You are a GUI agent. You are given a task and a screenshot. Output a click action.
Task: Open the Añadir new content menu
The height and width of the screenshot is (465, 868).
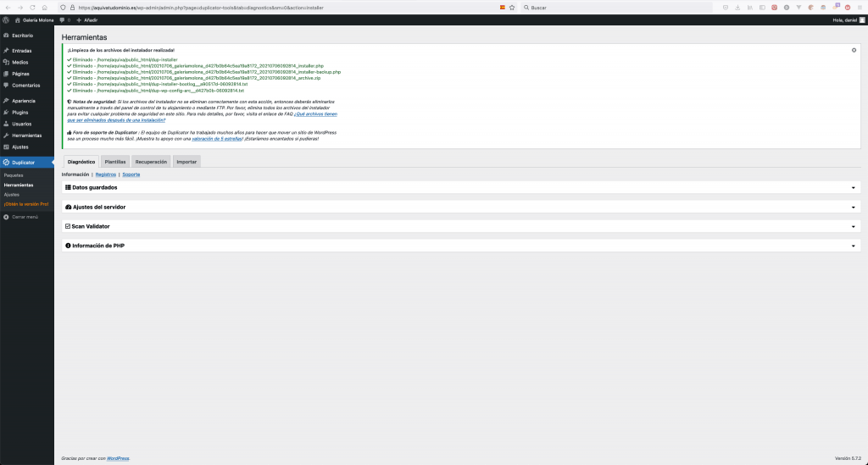click(x=87, y=20)
